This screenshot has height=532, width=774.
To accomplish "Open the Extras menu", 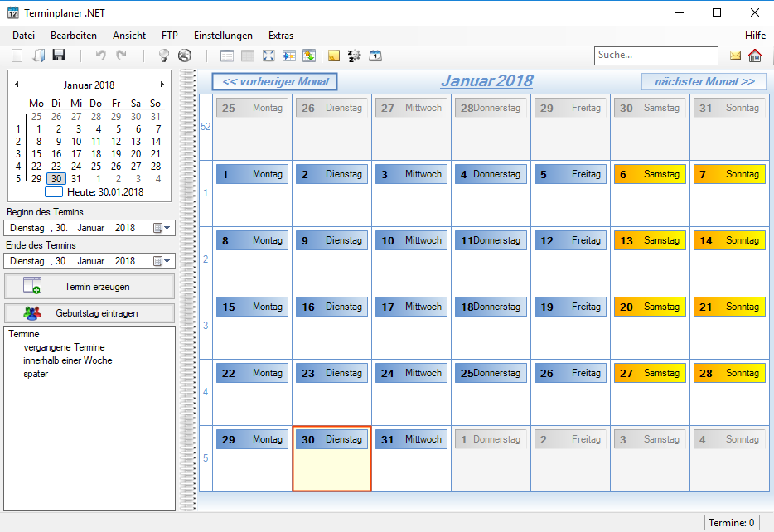I will pyautogui.click(x=281, y=36).
